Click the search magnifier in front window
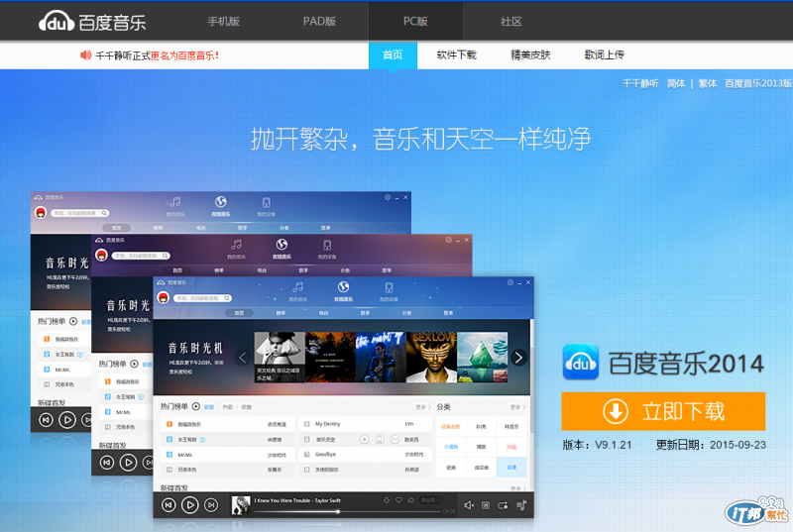 (x=227, y=298)
